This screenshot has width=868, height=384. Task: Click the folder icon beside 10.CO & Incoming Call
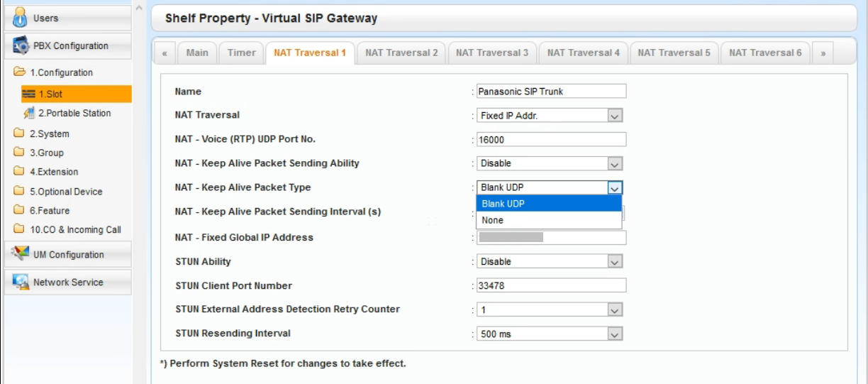[x=19, y=229]
